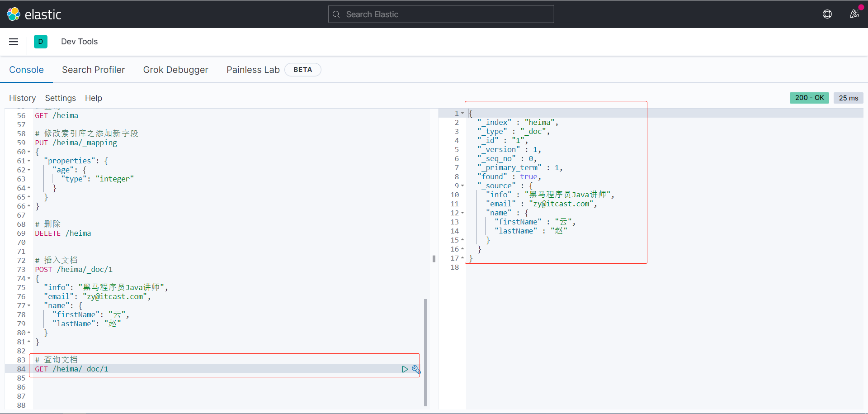Click the "firstName" line in the response
Screen dimensions: 868x414
point(535,222)
